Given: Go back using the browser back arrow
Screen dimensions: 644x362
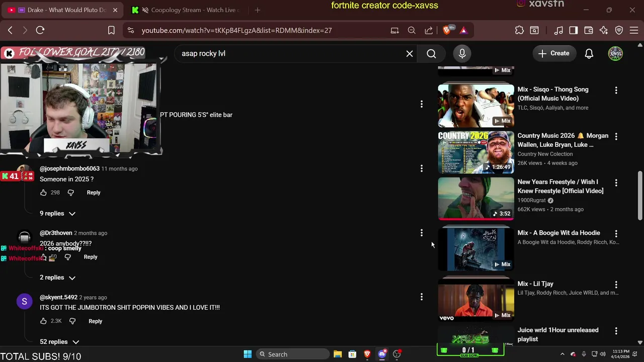Looking at the screenshot, I should coord(10,30).
